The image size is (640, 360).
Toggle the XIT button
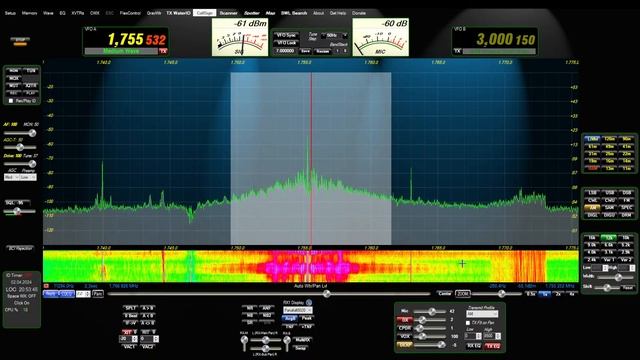tap(127, 332)
